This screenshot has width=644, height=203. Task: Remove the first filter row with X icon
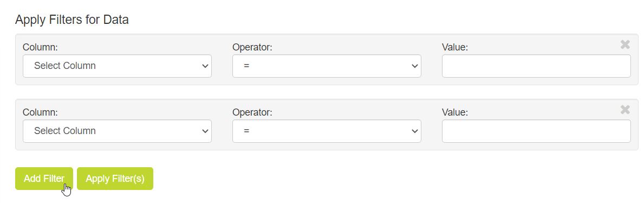[625, 45]
